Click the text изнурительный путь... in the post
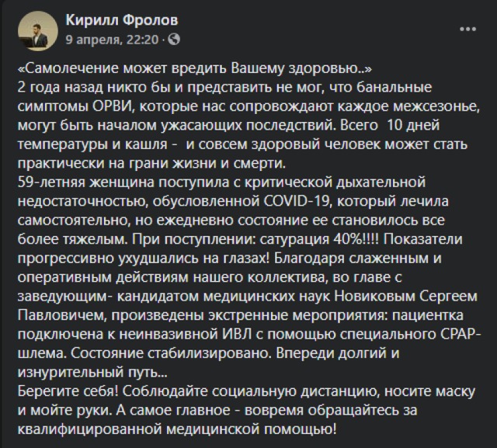 click(92, 373)
